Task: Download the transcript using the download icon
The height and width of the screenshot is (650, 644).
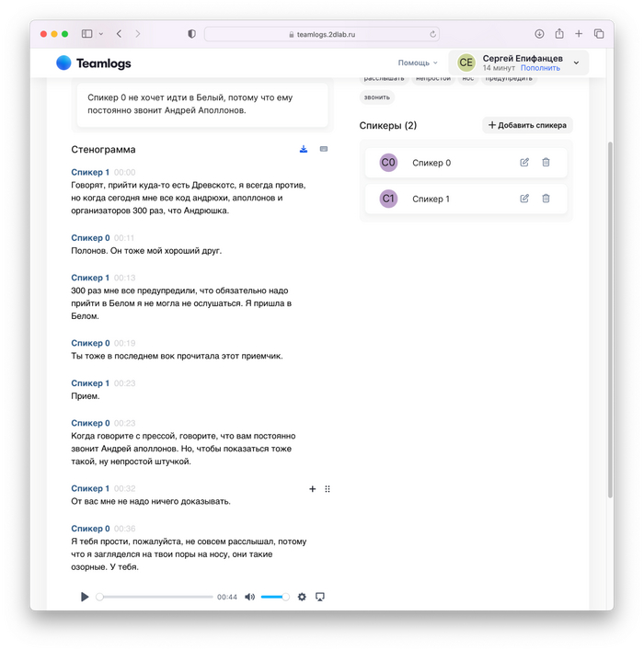Action: pos(304,149)
